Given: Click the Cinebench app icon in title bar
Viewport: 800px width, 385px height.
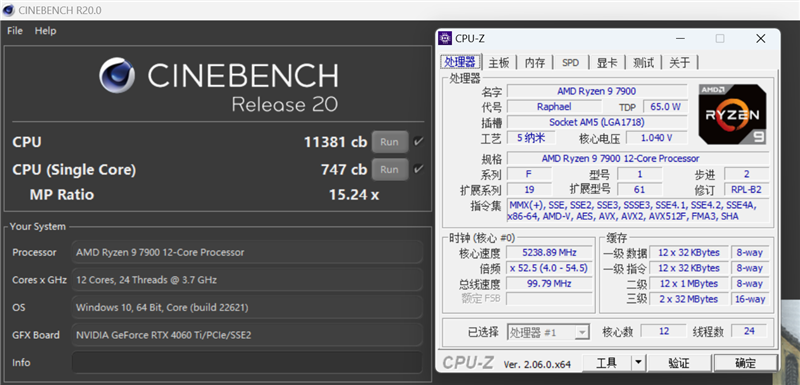Looking at the screenshot, I should 8,10.
